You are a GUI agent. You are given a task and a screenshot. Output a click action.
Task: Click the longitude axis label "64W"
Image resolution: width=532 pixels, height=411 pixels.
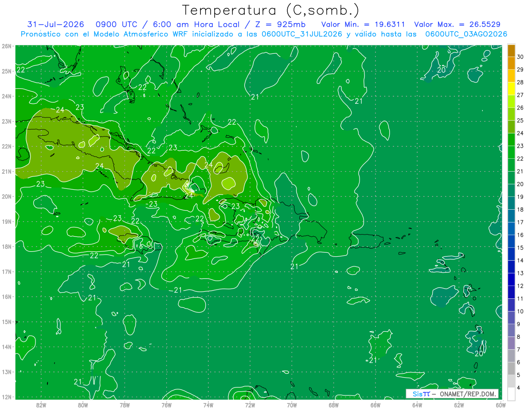[417, 405]
